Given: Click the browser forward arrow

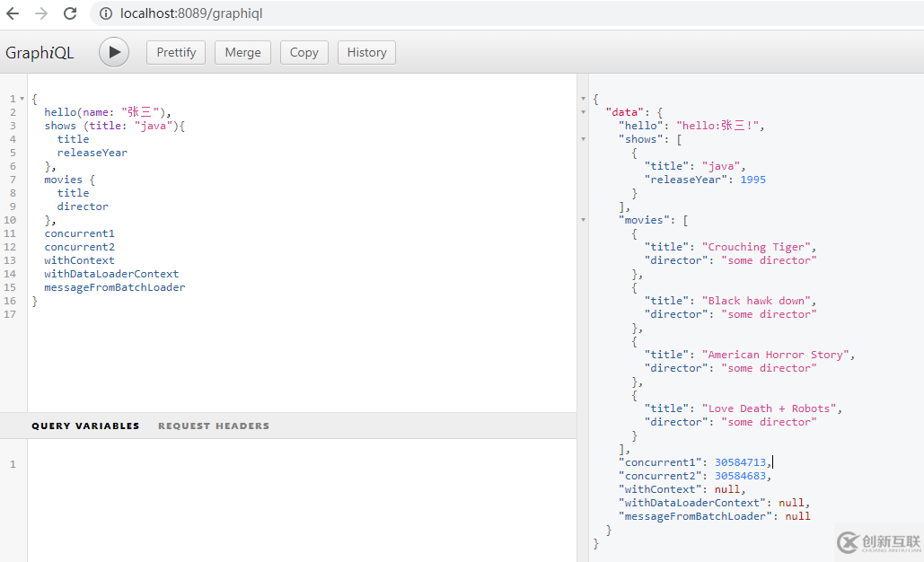Looking at the screenshot, I should tap(40, 13).
